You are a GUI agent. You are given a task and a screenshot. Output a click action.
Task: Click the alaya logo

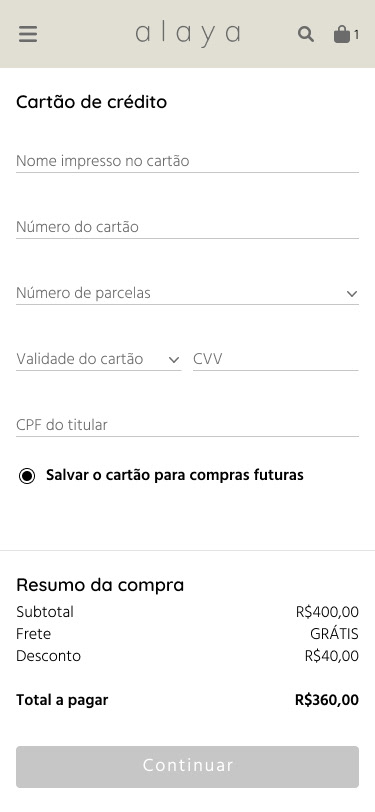point(188,34)
